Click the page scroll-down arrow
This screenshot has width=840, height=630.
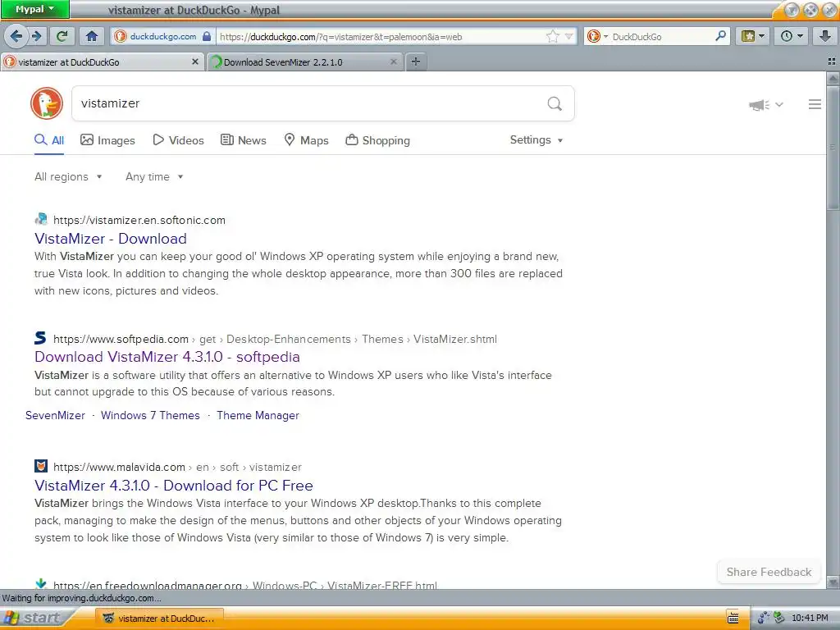(x=833, y=582)
